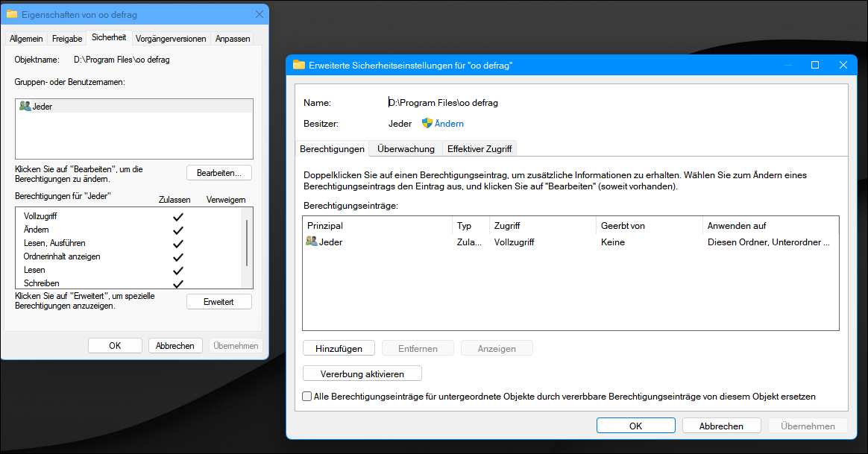868x454 pixels.
Task: Click 'Zula...' cell in Typ column
Action: [469, 242]
